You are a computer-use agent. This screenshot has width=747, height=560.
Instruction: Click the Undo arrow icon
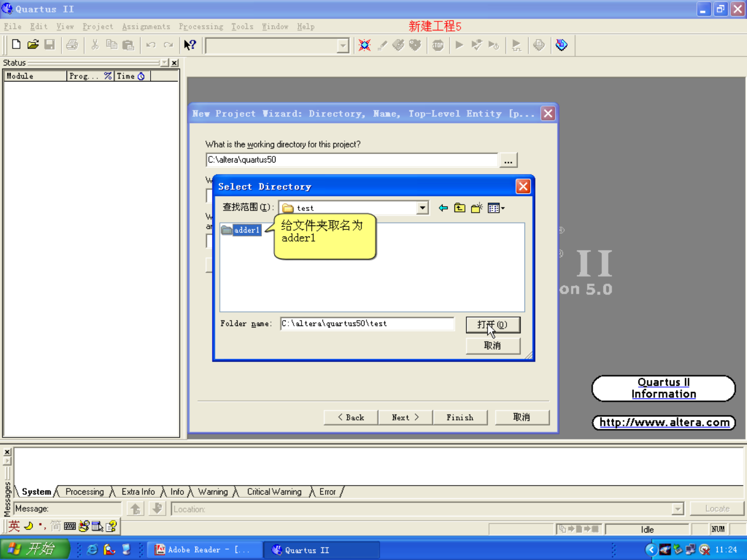click(151, 44)
